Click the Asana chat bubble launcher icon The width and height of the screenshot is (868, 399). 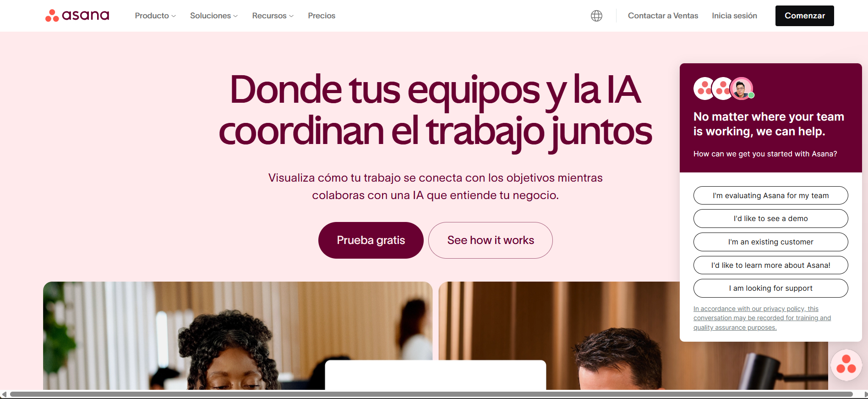[x=846, y=365]
